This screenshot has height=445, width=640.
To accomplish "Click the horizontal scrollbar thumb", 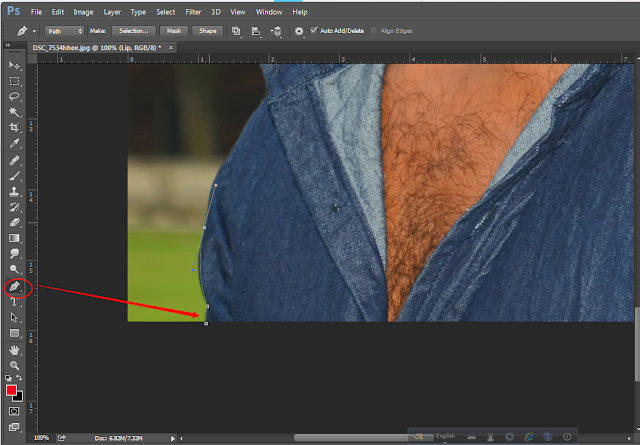I will pyautogui.click(x=363, y=438).
